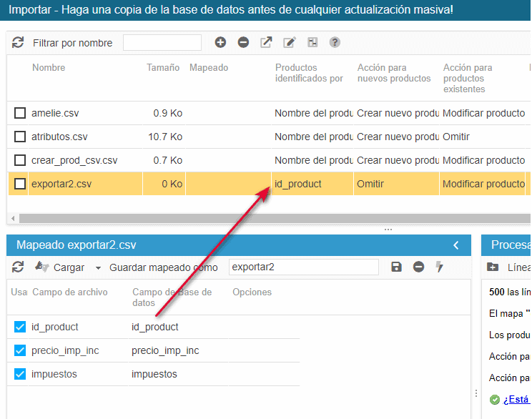Open 'Omitir' action dropdown for exportar2.csv

pos(396,184)
